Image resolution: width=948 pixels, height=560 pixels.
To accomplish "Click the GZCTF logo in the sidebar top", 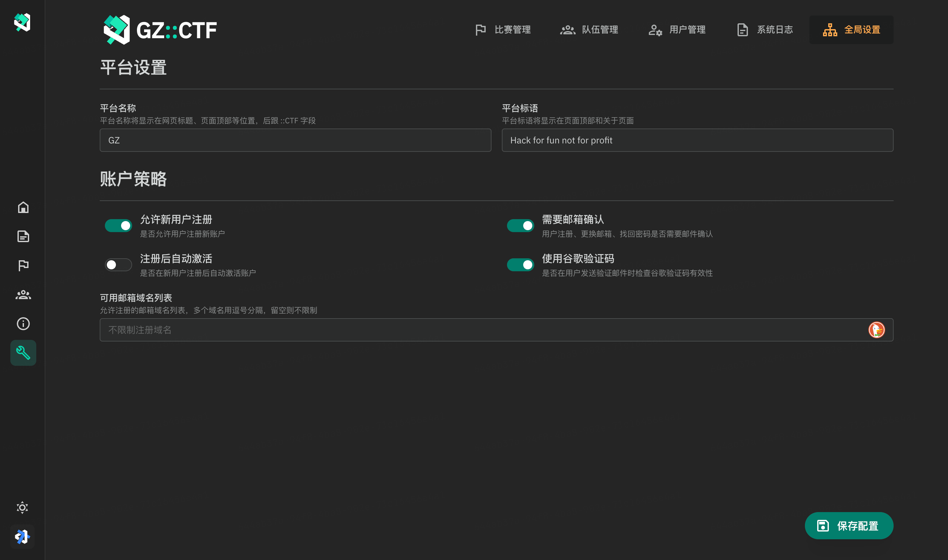I will [22, 23].
